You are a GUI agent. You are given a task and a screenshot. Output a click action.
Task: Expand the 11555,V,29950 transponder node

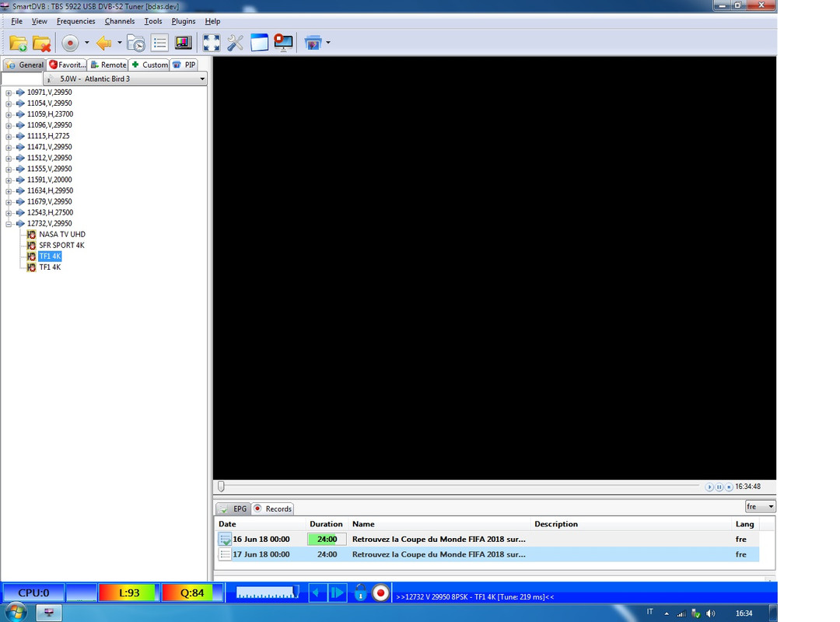pos(9,169)
